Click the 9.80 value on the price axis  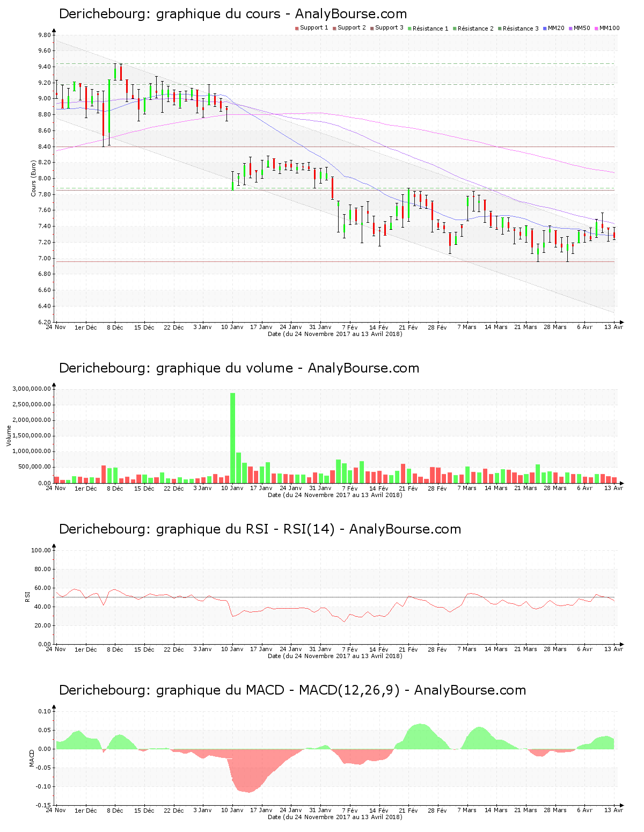(x=45, y=35)
